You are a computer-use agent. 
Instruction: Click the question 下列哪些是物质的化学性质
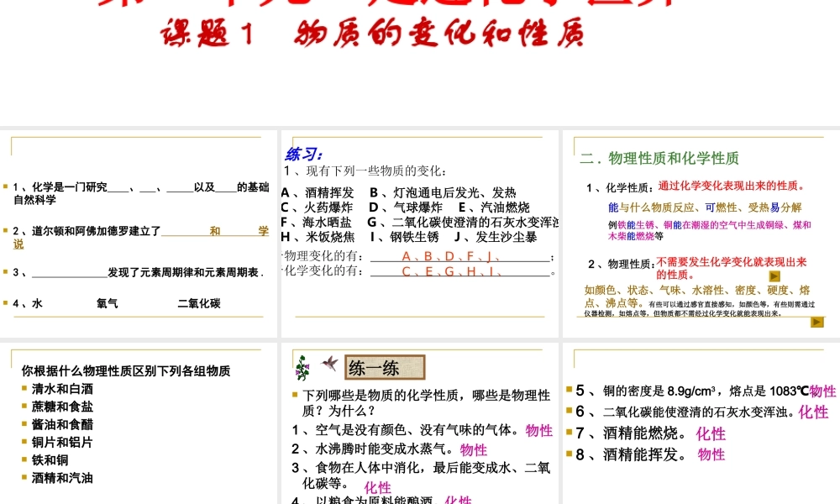point(427,402)
